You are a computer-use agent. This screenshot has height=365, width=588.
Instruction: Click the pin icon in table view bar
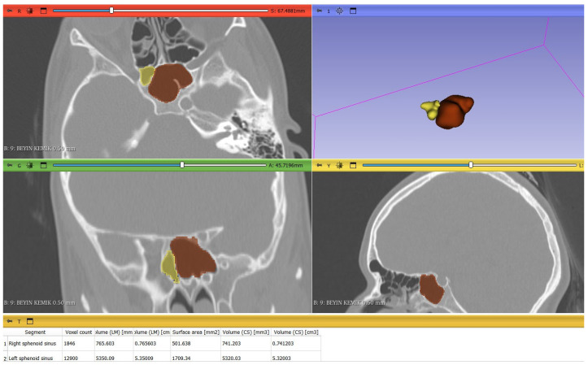click(x=10, y=321)
